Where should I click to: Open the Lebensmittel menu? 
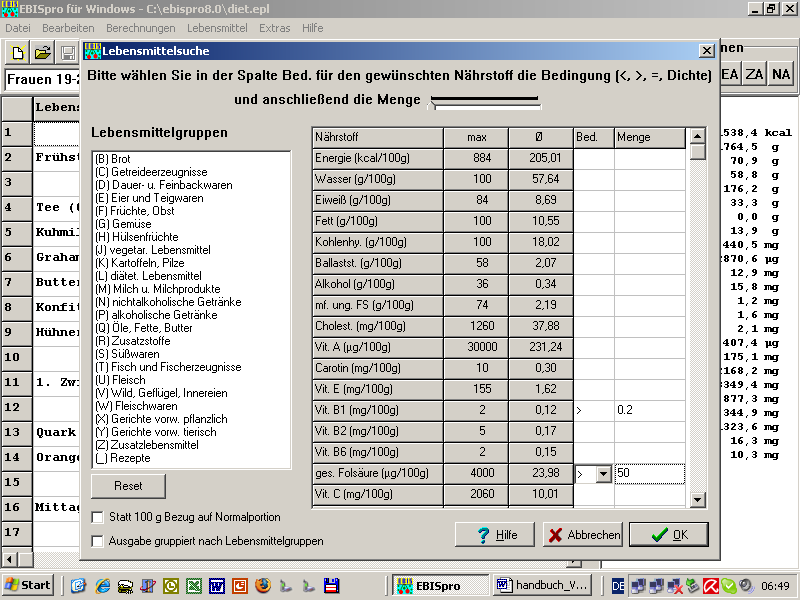tap(217, 28)
